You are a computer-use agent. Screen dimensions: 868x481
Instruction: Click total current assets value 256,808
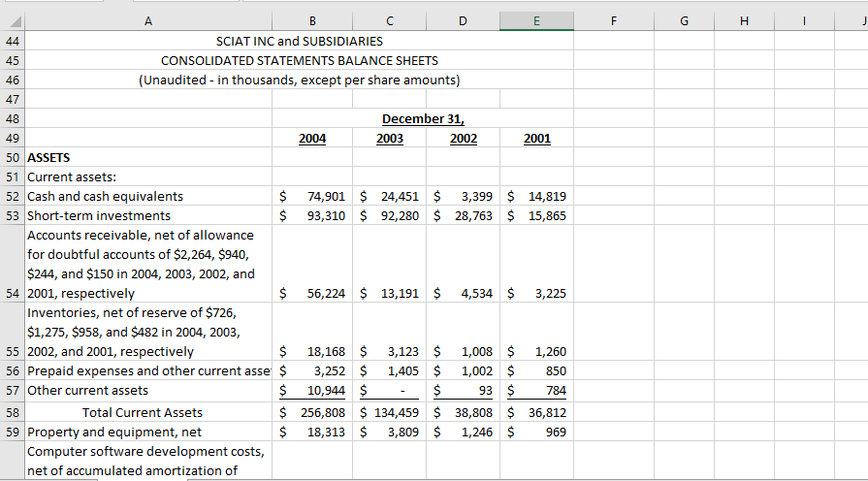tap(312, 412)
